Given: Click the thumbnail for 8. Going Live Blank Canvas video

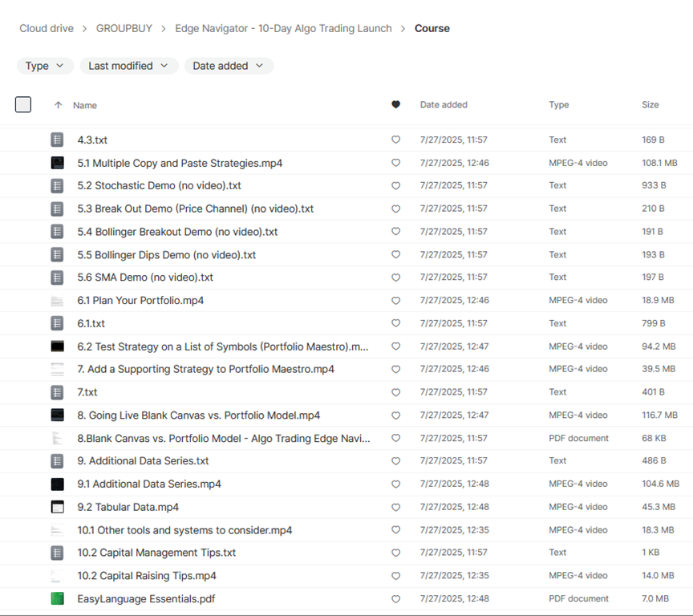Looking at the screenshot, I should coord(57,415).
